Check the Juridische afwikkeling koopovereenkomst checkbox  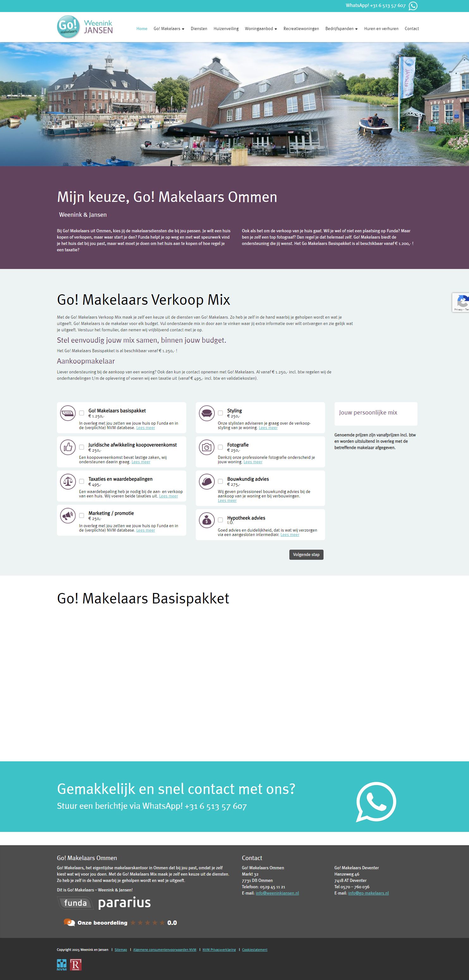[x=82, y=447]
